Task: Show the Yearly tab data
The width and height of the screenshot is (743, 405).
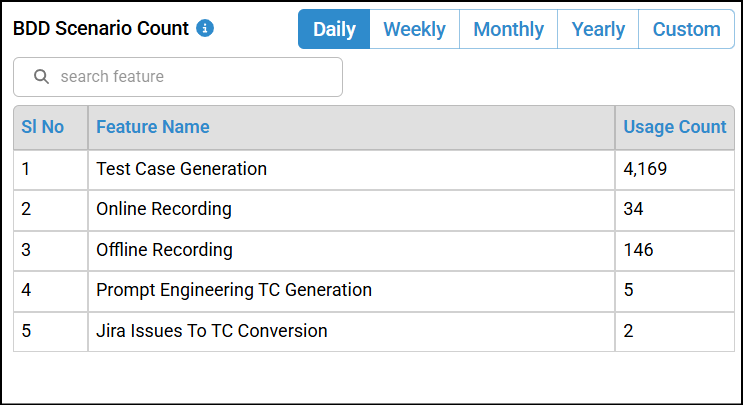Action: tap(598, 29)
